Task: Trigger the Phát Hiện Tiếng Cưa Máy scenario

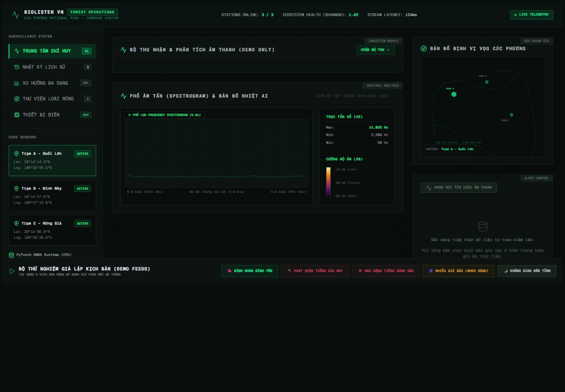Action: point(315,271)
